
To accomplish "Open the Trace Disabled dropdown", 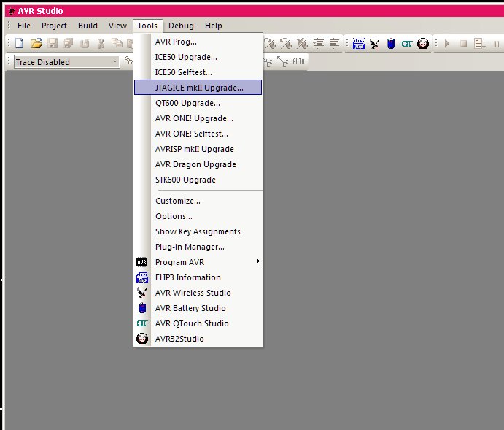I will click(x=67, y=62).
